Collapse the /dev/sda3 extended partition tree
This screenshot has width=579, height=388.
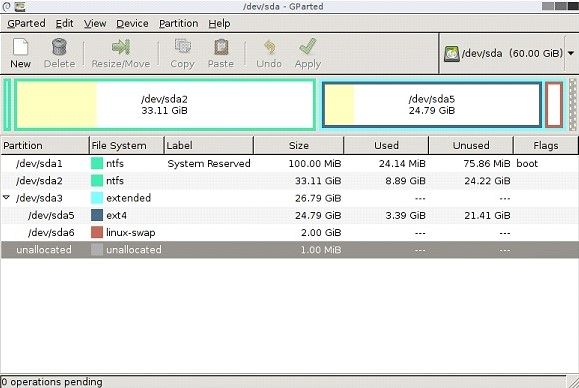click(6, 198)
